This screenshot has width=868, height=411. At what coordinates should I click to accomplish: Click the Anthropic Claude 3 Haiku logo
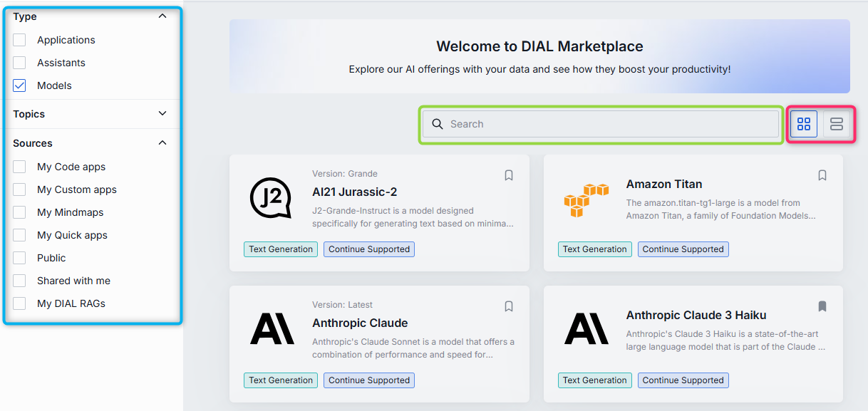point(587,329)
